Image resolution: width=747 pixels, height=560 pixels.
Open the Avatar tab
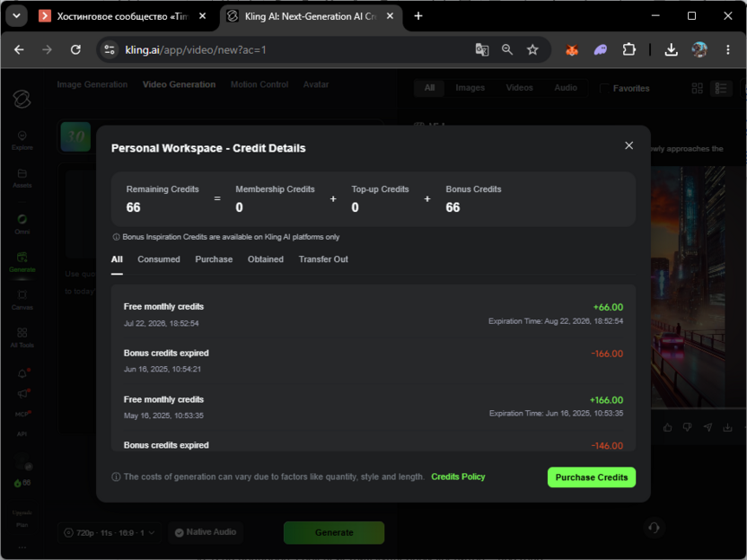(x=316, y=84)
